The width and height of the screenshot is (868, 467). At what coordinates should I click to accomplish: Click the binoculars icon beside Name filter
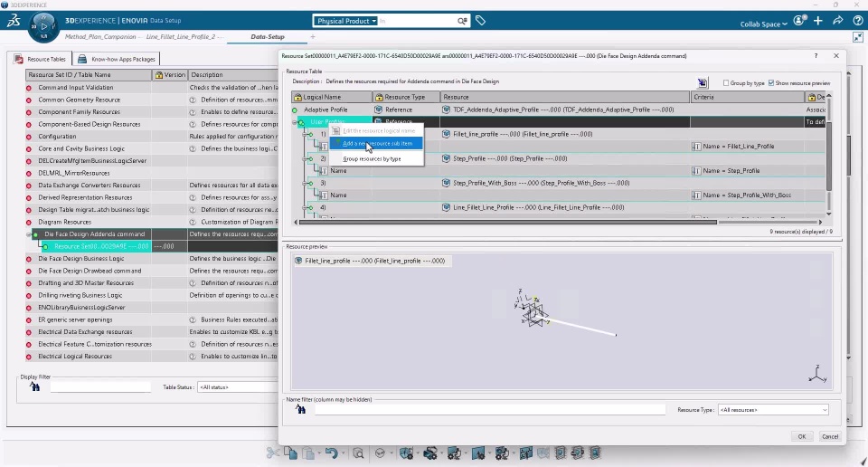point(300,409)
